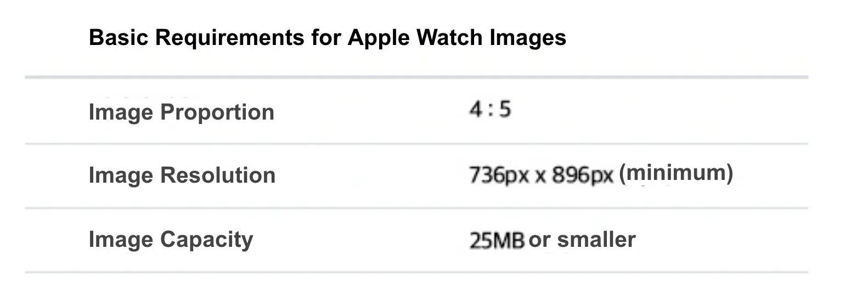Click the Basic Requirements for Apple Watch Images heading
The image size is (868, 305).
327,38
